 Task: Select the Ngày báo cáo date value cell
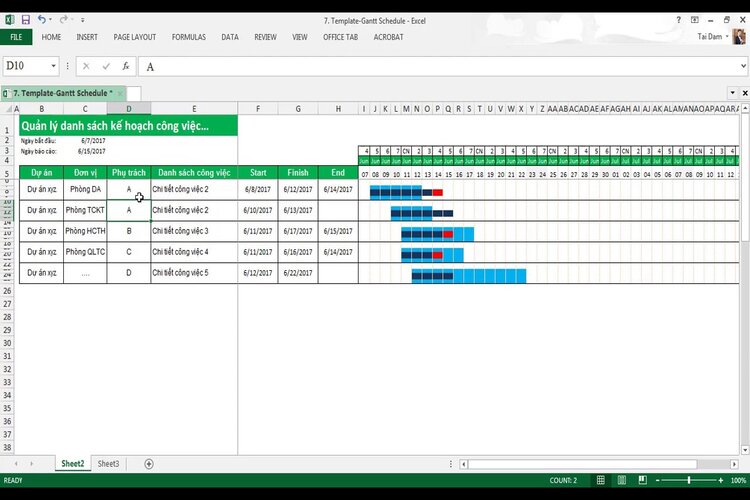[86, 151]
